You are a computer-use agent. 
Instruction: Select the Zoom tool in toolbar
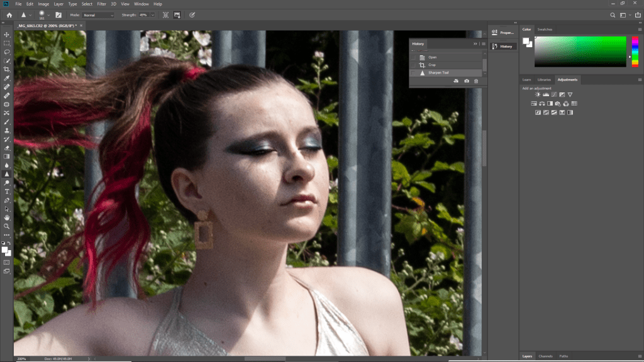(x=7, y=226)
